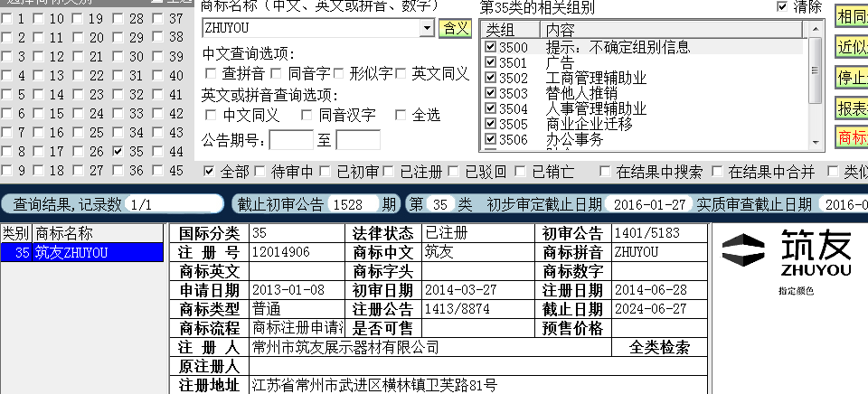
Task: Click the registered address 江苏省常州市武进区 cell
Action: click(478, 385)
